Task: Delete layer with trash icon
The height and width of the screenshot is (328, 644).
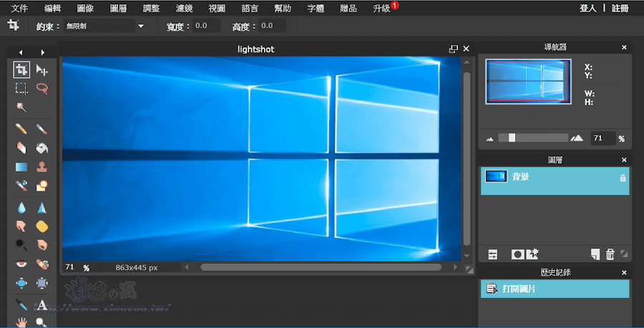Action: [x=610, y=254]
